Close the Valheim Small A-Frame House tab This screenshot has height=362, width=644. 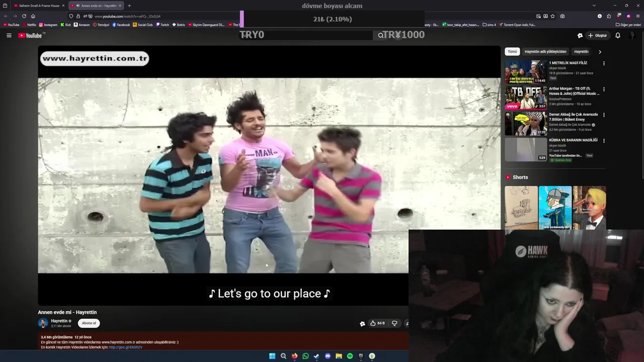(63, 6)
